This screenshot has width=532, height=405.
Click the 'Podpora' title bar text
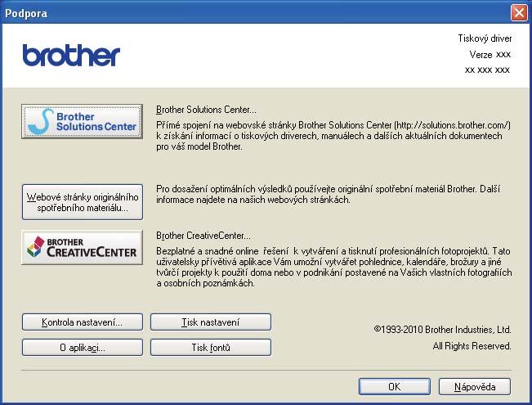[26, 13]
